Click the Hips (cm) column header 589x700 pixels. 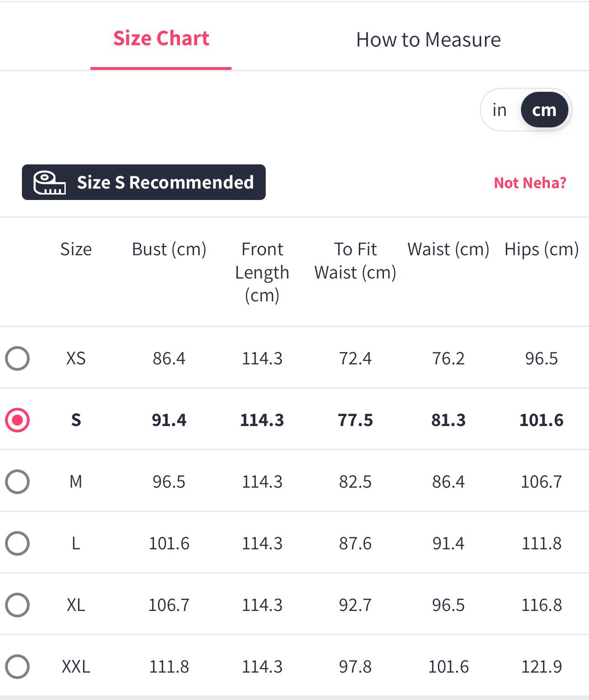(x=542, y=249)
